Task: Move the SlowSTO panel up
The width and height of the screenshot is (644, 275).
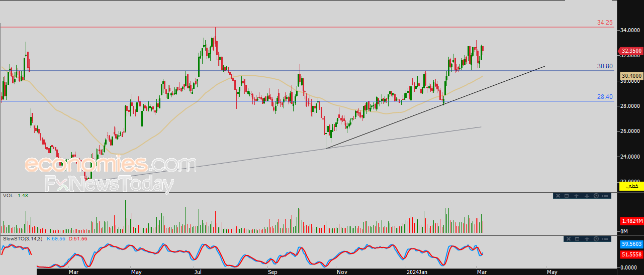Action: (x=587, y=239)
